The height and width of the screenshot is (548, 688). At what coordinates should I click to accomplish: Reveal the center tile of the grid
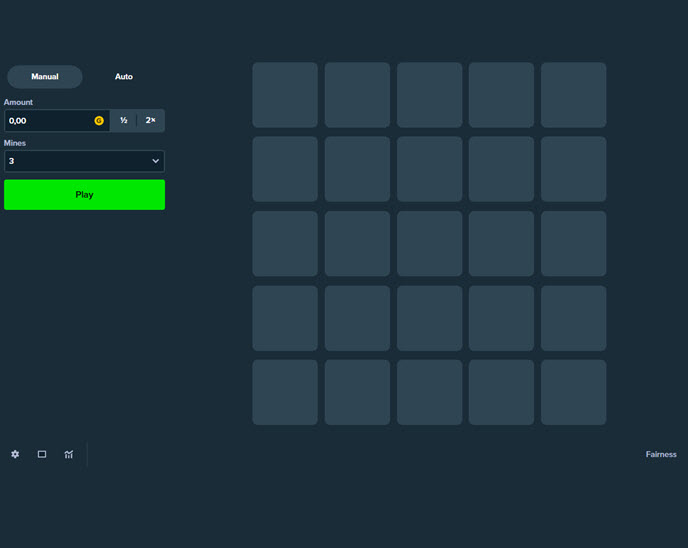(429, 244)
